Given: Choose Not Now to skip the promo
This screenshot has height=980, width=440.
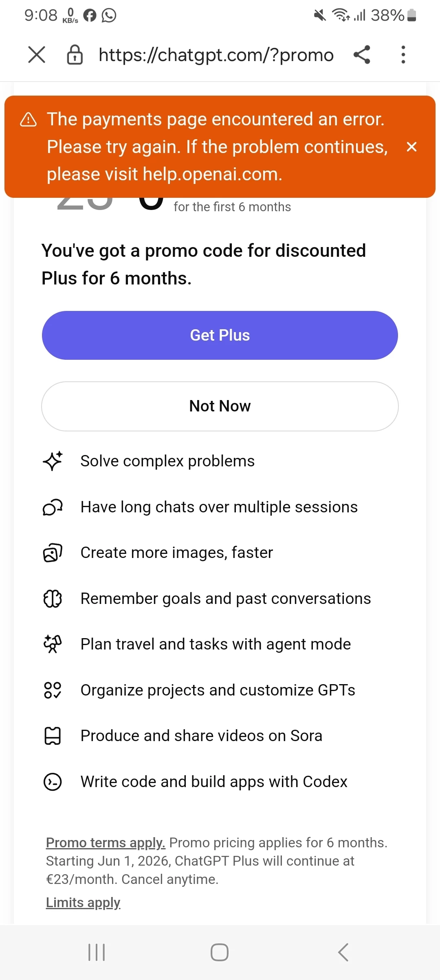Looking at the screenshot, I should point(220,406).
